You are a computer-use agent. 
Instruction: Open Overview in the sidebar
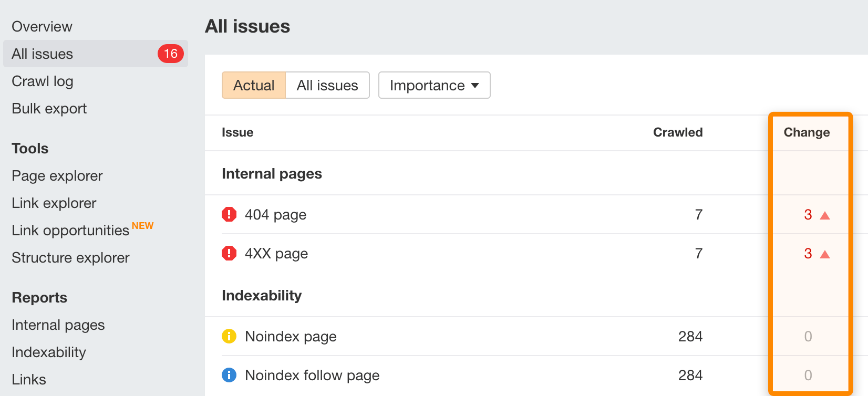point(42,27)
